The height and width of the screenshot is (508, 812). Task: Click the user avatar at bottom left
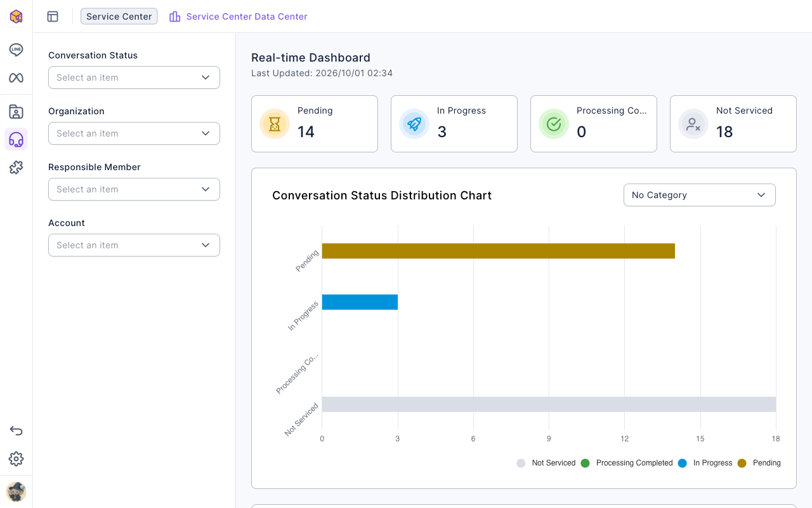(16, 491)
